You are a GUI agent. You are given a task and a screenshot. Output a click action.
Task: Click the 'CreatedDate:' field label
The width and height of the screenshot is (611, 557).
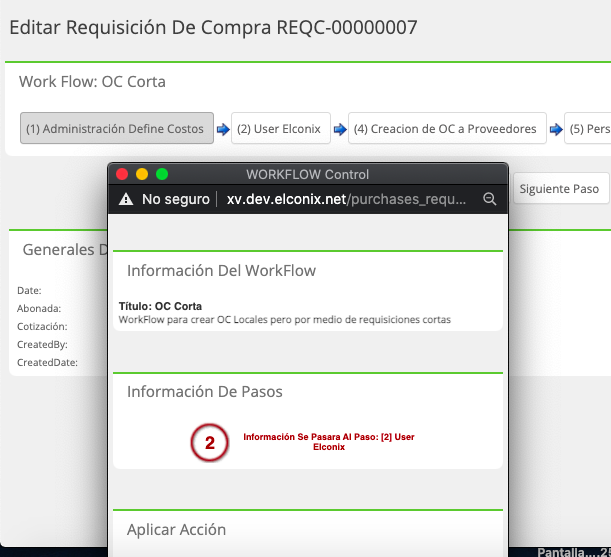click(47, 362)
